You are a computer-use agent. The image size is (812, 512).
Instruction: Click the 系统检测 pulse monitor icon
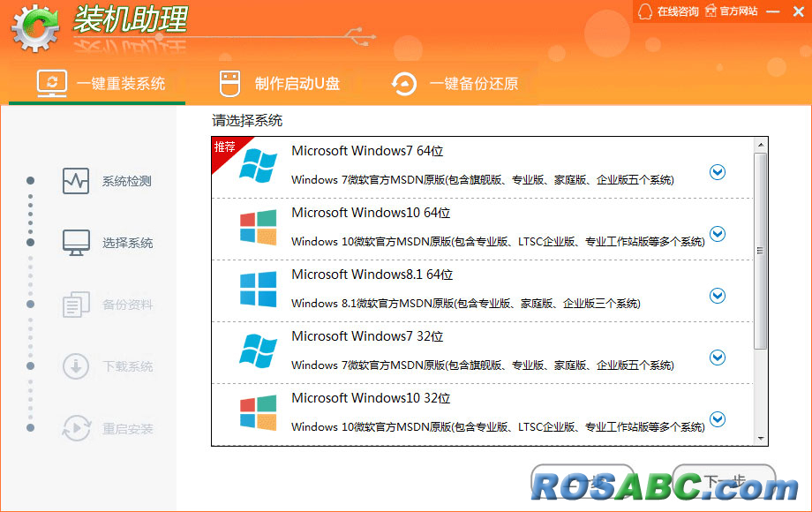click(x=76, y=181)
